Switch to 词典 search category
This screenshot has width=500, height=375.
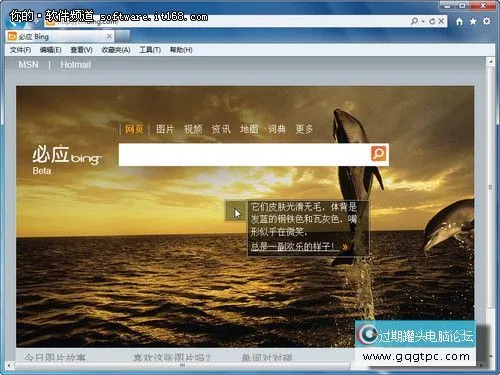coord(277,129)
